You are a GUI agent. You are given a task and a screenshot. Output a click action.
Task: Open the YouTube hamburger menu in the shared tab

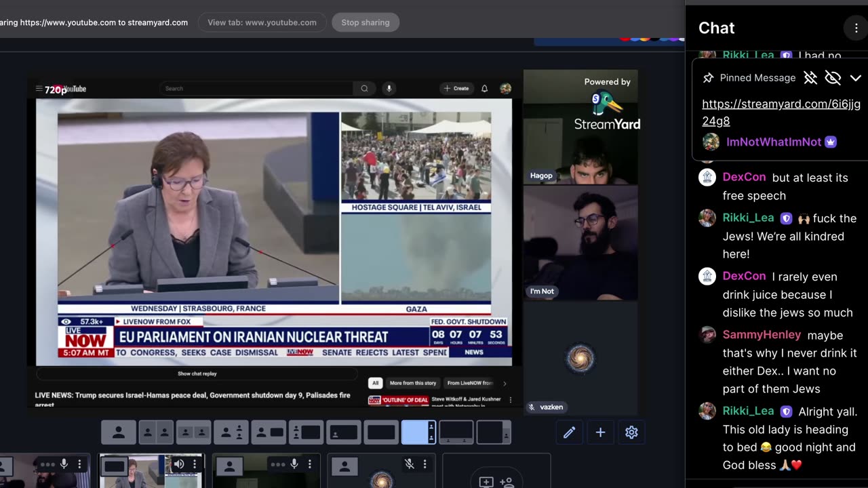[x=39, y=89]
